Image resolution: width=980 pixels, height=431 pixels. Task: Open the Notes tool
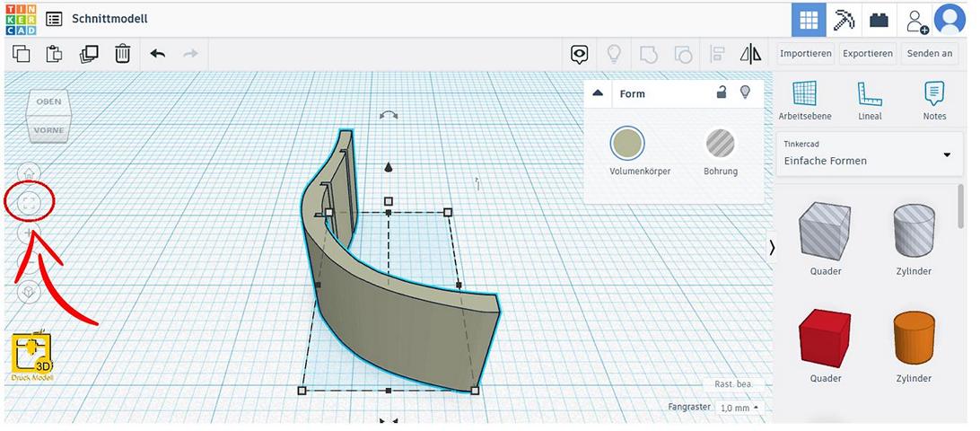coord(934,100)
